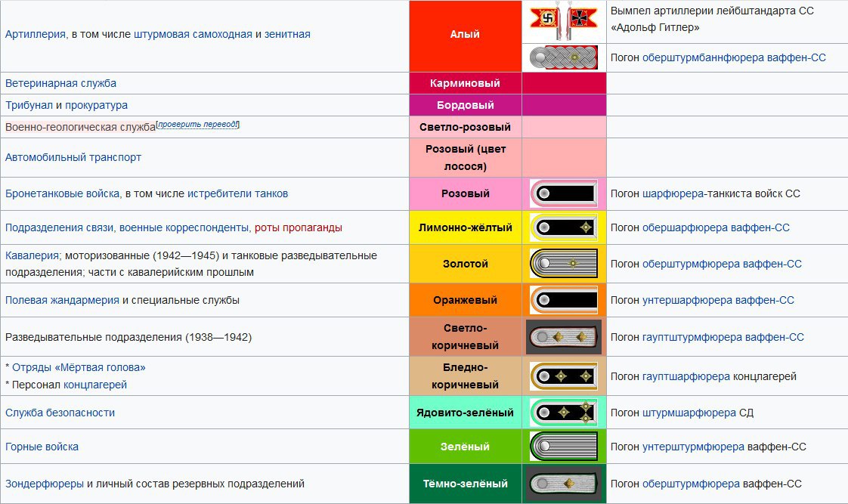Click the Бордовый color cell

[x=465, y=105]
